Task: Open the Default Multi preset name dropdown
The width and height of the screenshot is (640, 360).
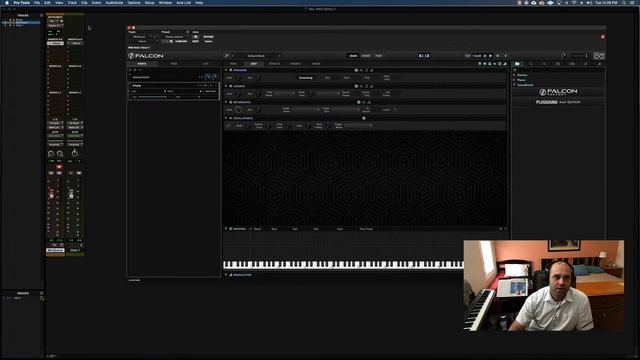Action: click(x=256, y=56)
